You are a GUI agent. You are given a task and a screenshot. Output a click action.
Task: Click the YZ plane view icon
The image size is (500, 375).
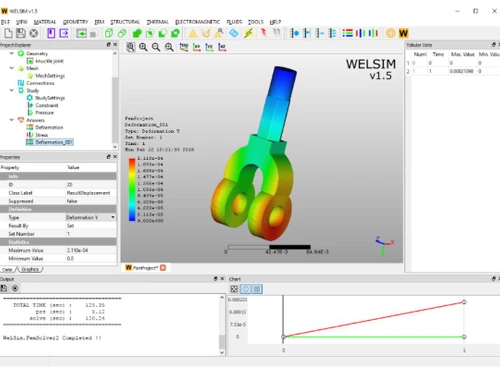[209, 47]
